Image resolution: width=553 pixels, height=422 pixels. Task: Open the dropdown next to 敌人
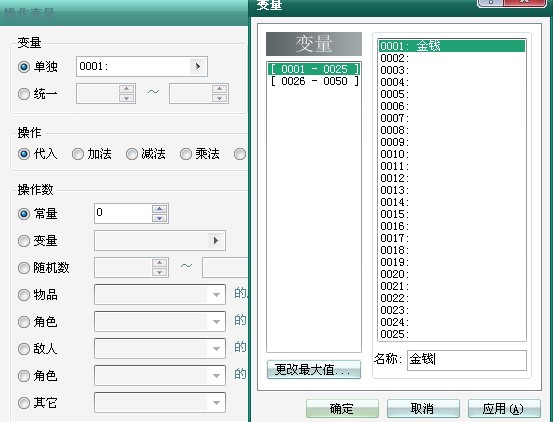click(x=216, y=349)
